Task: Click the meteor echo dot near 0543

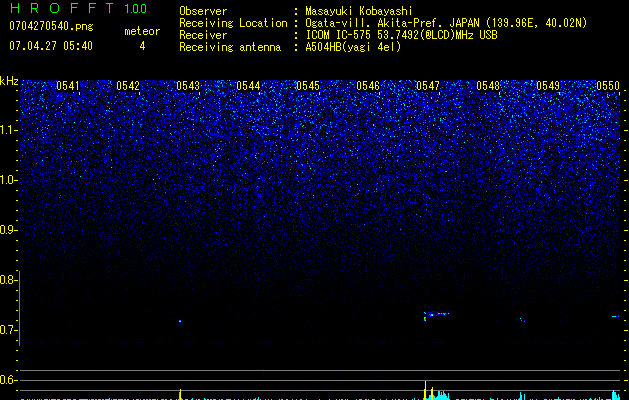Action: tap(180, 321)
